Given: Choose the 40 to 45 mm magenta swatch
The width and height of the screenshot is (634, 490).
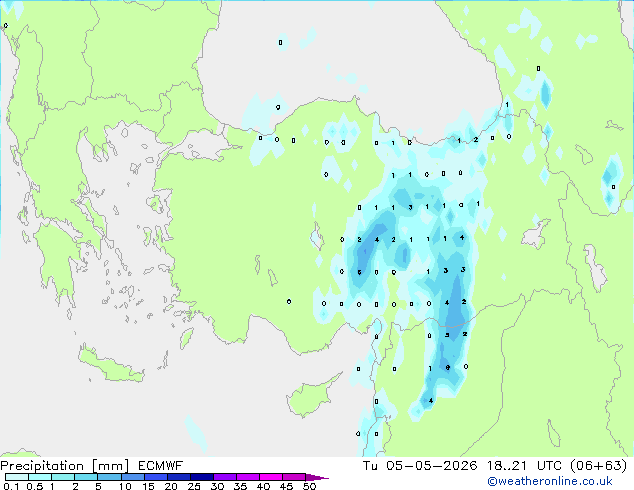Looking at the screenshot, I should (x=271, y=477).
